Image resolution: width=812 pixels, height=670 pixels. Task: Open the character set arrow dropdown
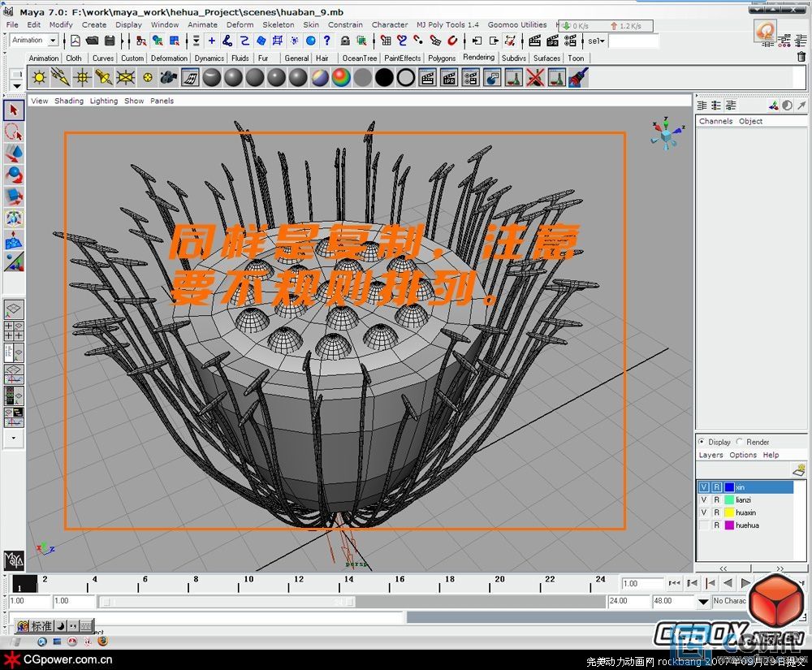(702, 601)
